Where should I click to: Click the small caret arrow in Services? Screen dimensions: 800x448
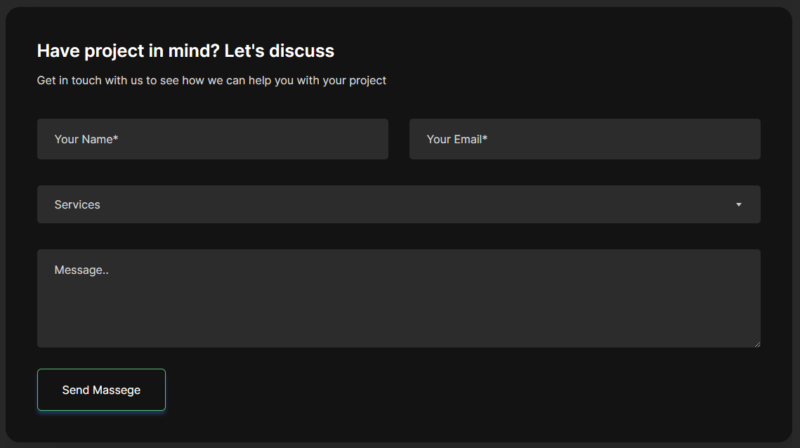739,204
